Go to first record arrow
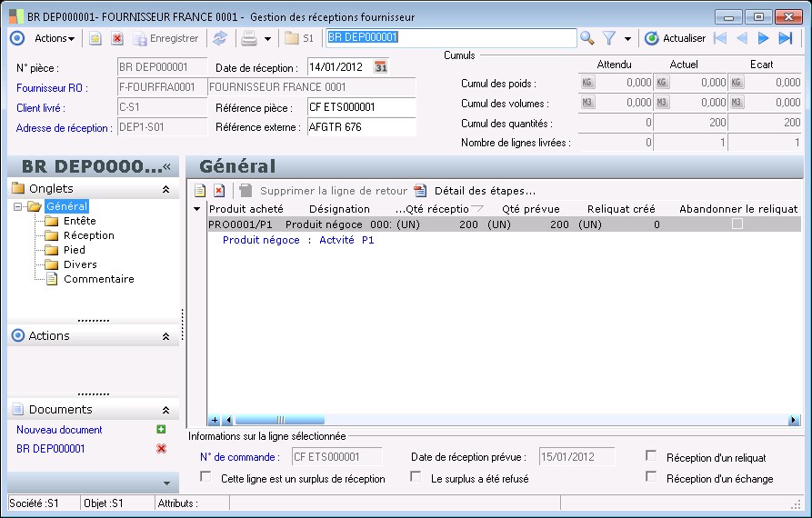Image resolution: width=812 pixels, height=518 pixels. [x=720, y=38]
